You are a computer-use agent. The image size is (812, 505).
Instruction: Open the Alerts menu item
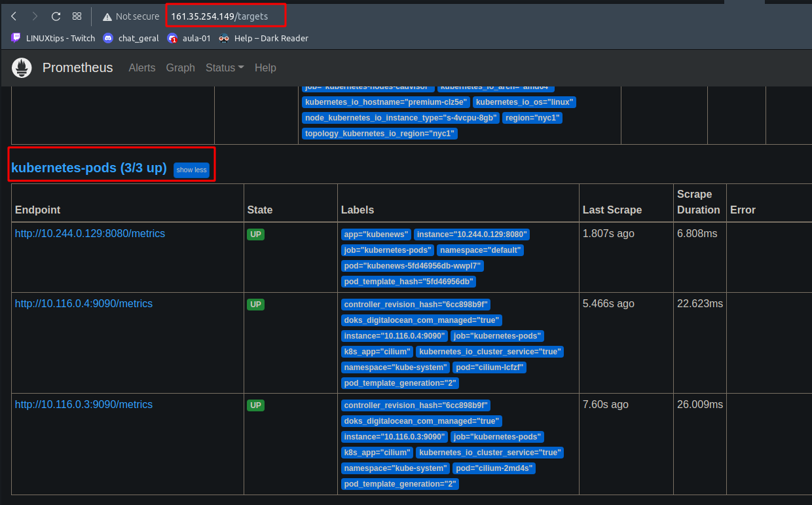pos(142,67)
